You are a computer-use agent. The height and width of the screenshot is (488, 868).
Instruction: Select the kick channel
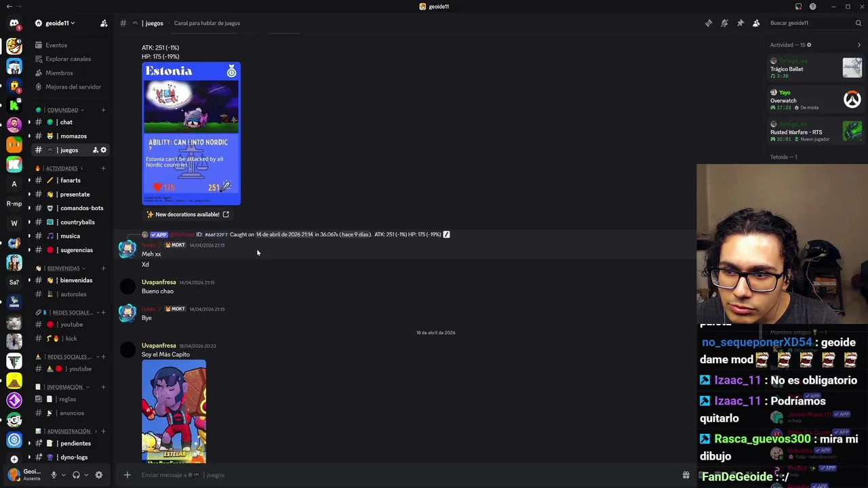click(70, 338)
